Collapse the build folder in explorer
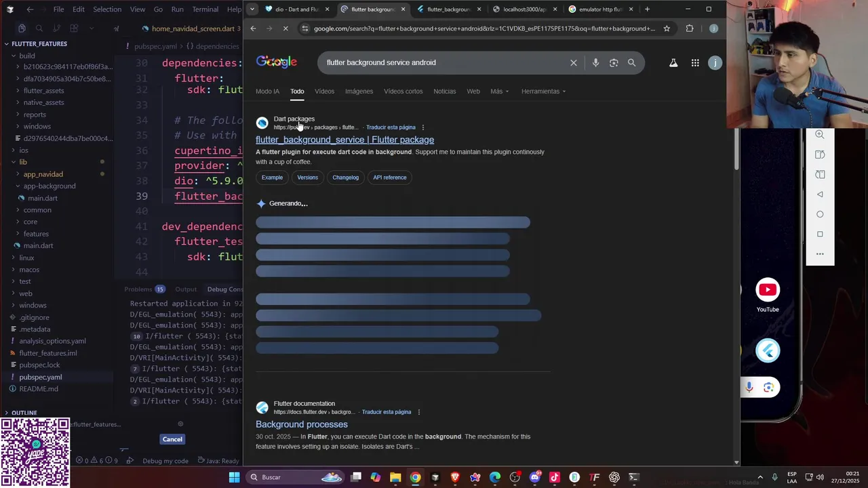 (27, 56)
